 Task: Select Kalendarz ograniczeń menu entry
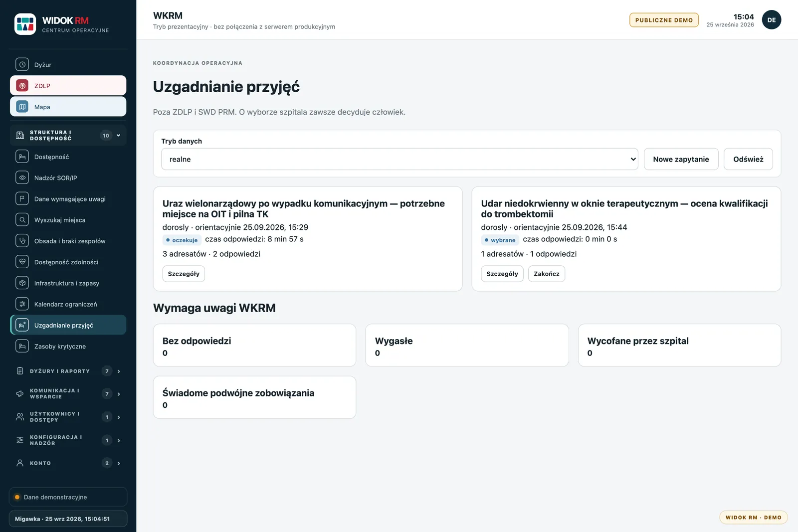coord(68,304)
